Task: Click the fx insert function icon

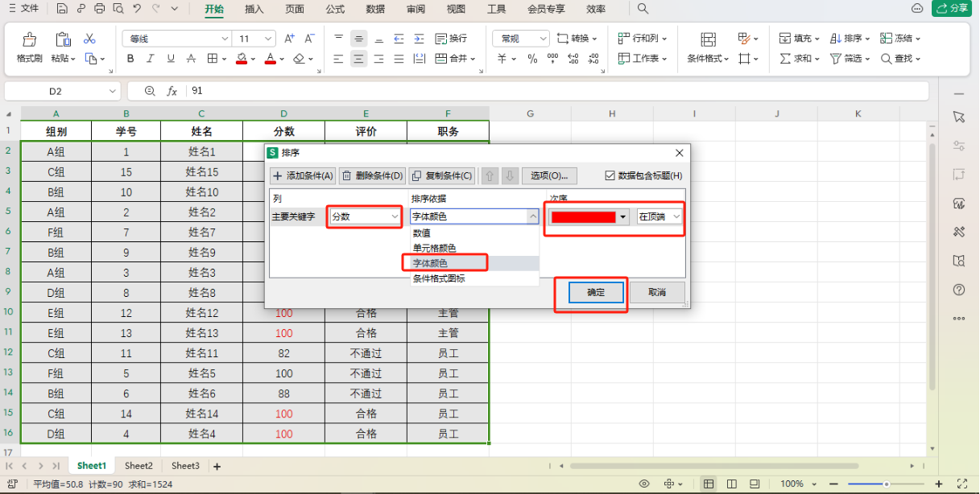Action: pos(172,91)
